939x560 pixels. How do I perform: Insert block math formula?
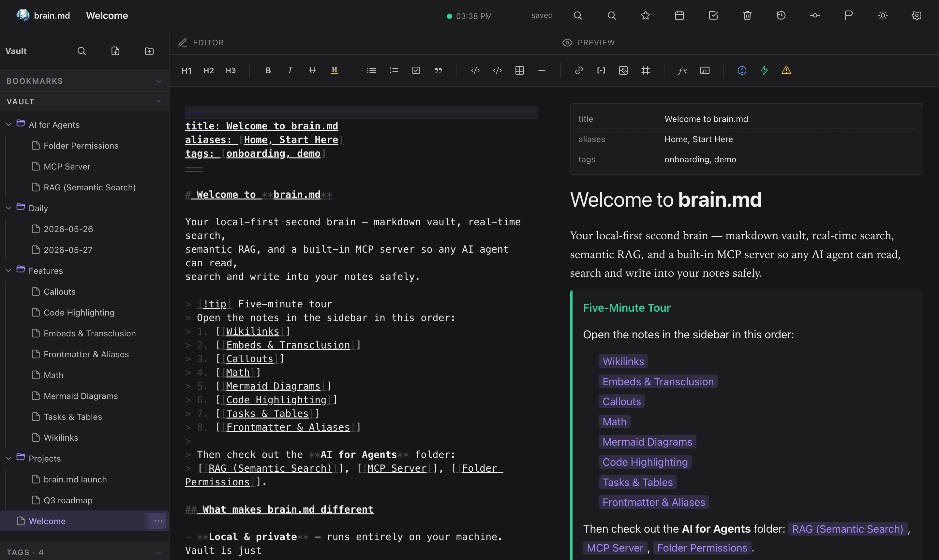coord(705,70)
